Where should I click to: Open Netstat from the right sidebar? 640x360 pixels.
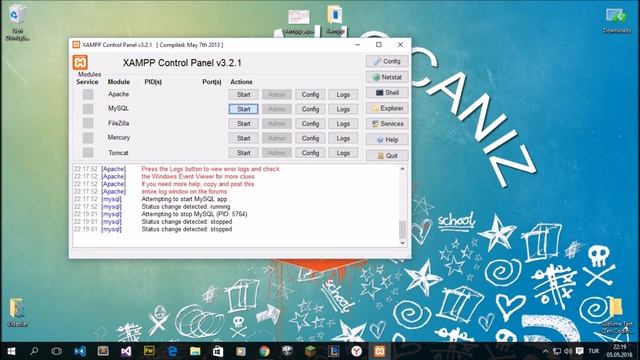pyautogui.click(x=387, y=77)
